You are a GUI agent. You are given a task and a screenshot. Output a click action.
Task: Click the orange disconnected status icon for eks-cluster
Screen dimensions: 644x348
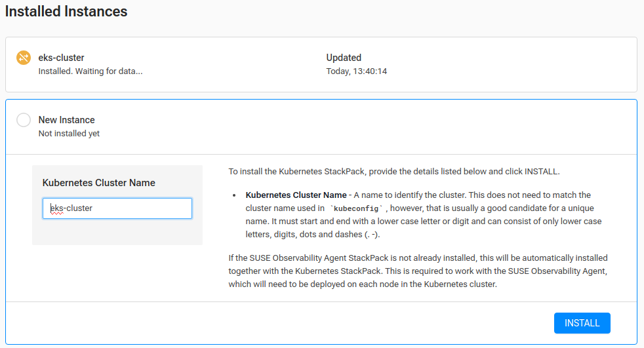point(24,58)
